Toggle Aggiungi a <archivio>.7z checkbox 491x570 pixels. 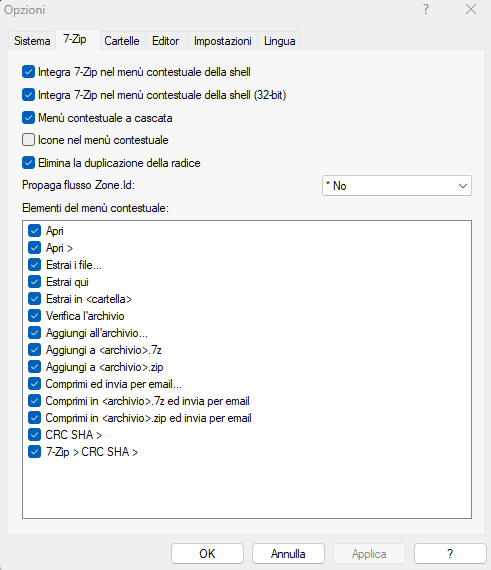tap(35, 350)
